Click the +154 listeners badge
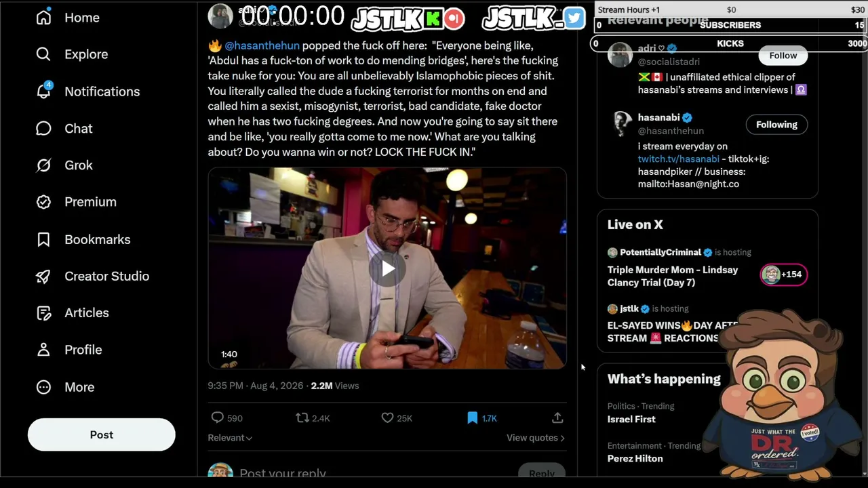Image resolution: width=868 pixels, height=488 pixels. click(783, 274)
